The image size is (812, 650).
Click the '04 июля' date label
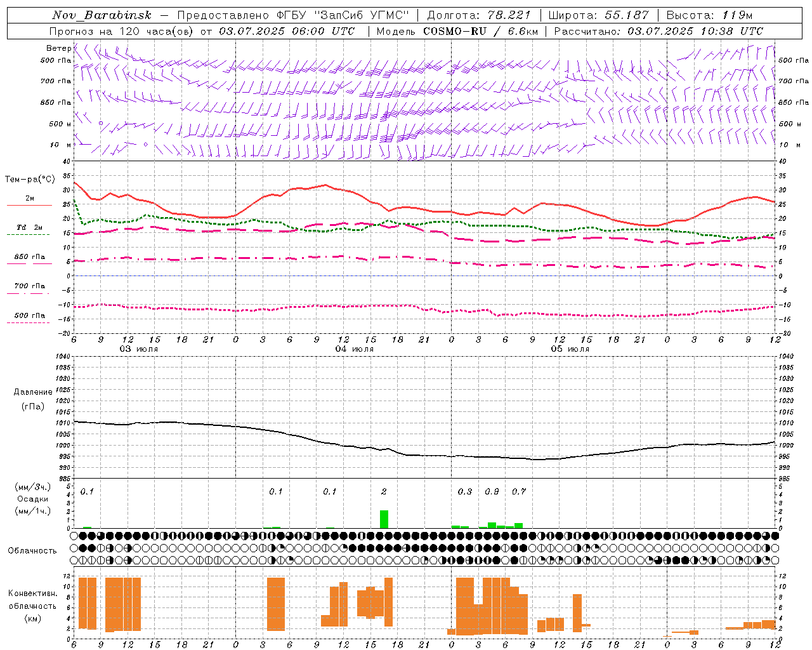355,349
